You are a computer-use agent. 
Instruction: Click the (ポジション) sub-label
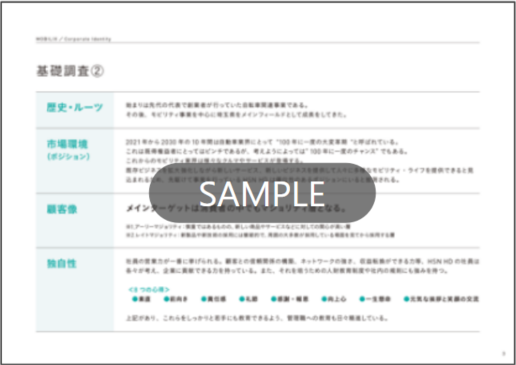click(68, 156)
